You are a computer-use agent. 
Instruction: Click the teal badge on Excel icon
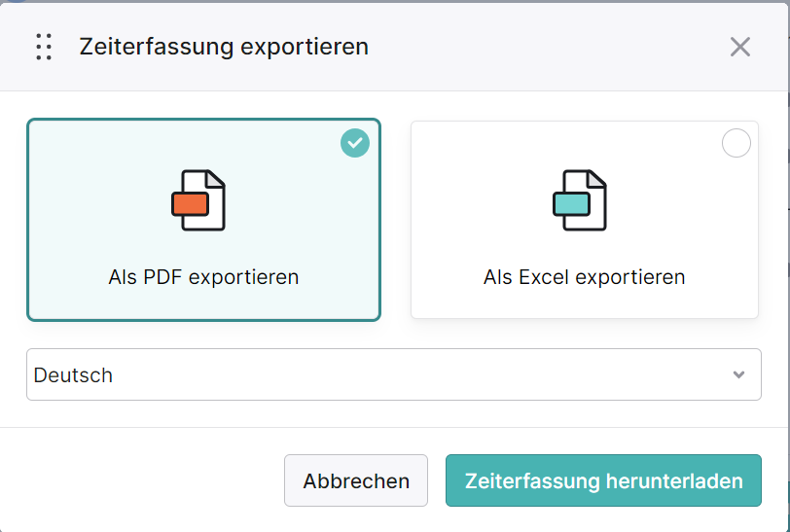(x=571, y=204)
